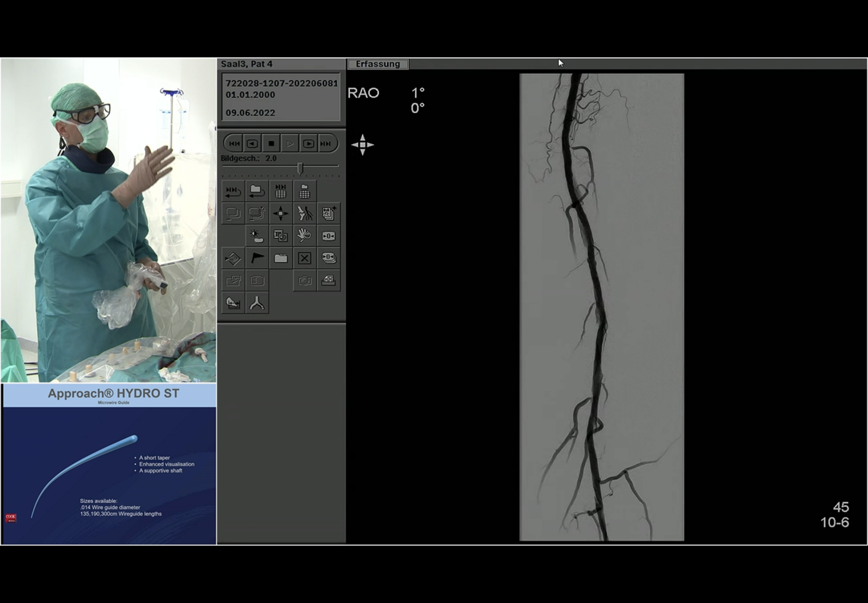Viewport: 868px width, 603px height.
Task: Click the four-arrow pan tool icon
Action: [x=280, y=214]
